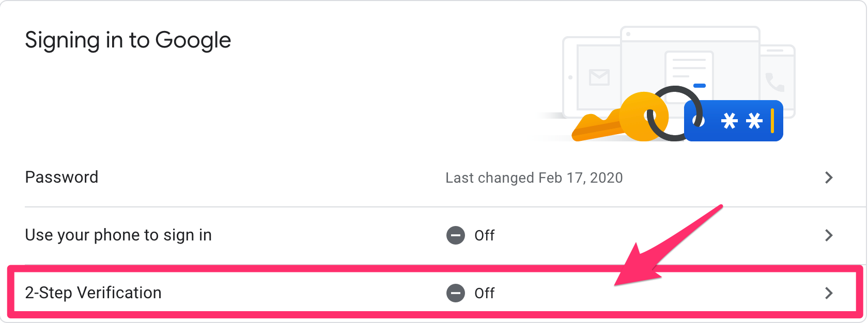Screen dimensions: 868x323
Task: Click the dark key ring illustration
Action: (x=675, y=114)
